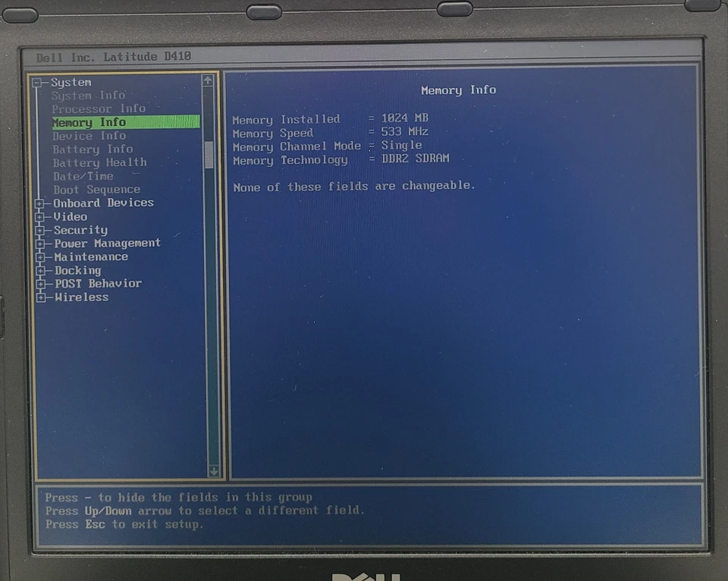
Task: Select the System Info entry
Action: click(88, 95)
